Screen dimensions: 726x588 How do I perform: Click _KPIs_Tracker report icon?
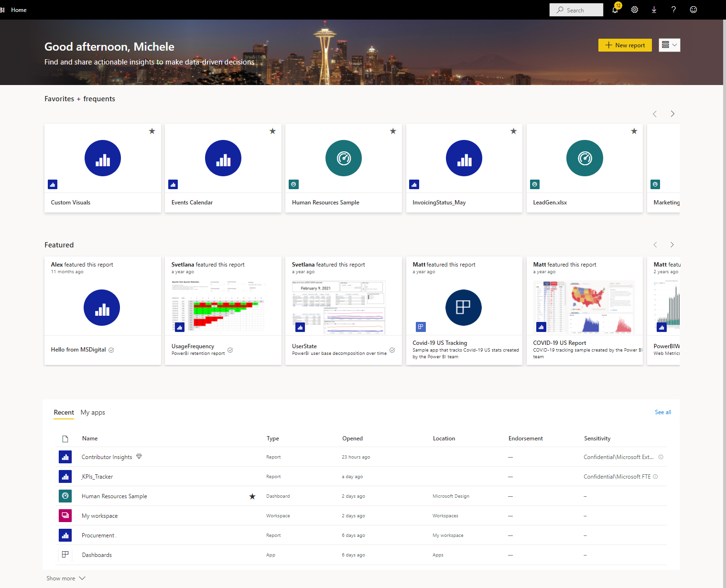click(x=65, y=477)
